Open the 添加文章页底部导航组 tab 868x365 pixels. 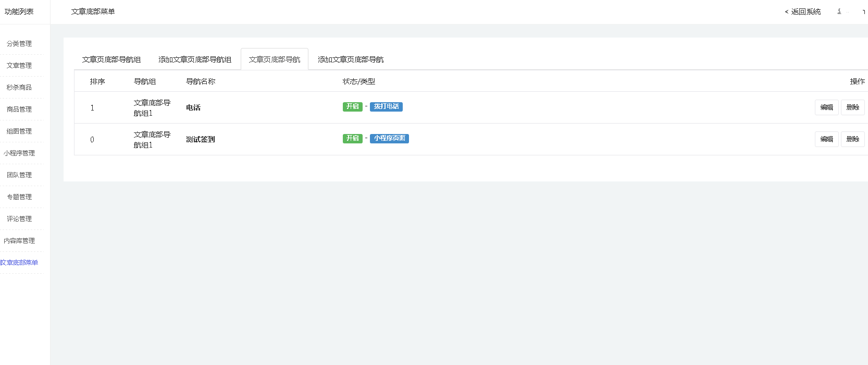[195, 59]
